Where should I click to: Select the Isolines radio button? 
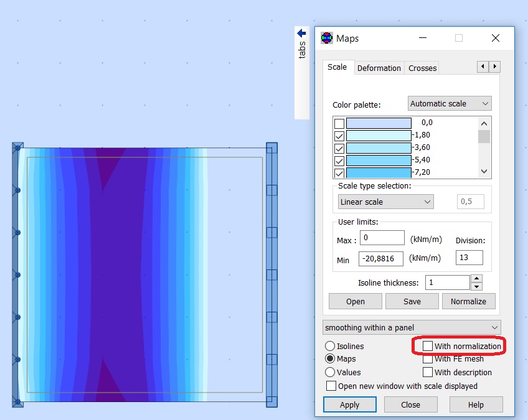tap(331, 346)
